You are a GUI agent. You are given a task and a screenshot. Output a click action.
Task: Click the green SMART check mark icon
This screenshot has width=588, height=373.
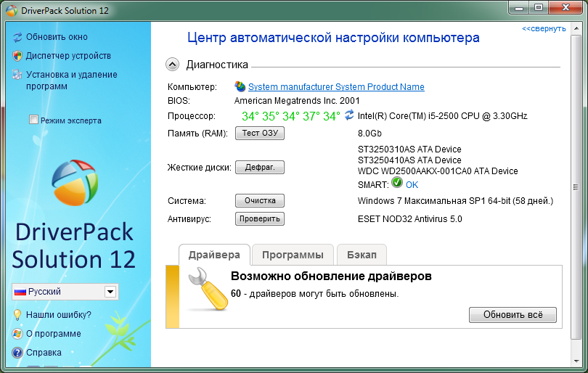[x=397, y=183]
